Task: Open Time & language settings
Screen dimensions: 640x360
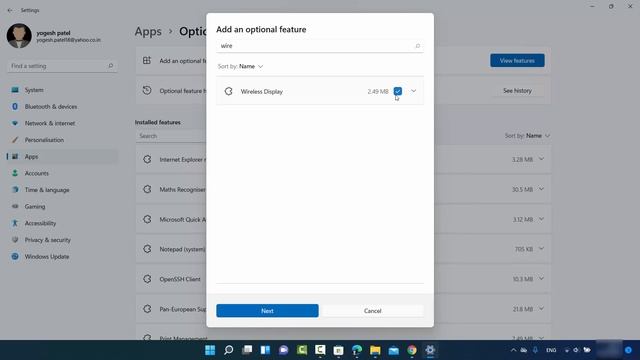Action: [62, 190]
